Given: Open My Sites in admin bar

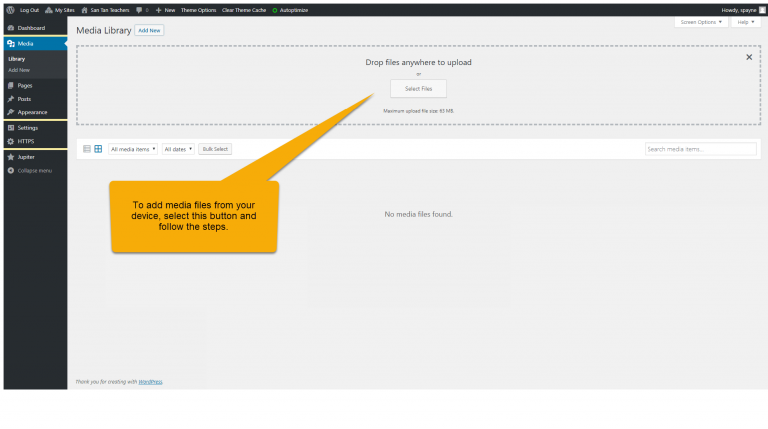Looking at the screenshot, I should [x=60, y=10].
